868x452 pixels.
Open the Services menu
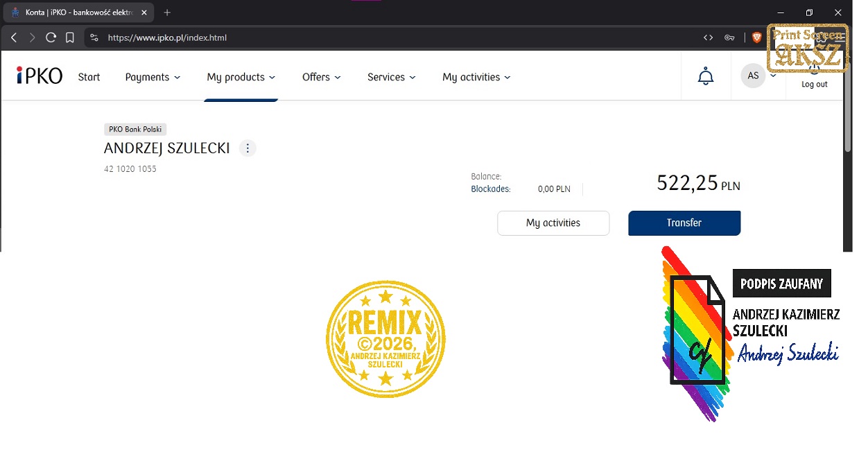pyautogui.click(x=391, y=77)
